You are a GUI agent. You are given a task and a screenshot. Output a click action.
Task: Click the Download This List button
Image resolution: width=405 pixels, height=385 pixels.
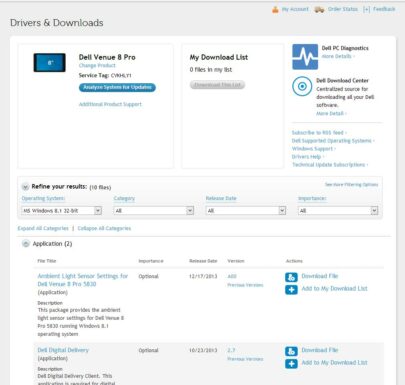click(x=217, y=85)
